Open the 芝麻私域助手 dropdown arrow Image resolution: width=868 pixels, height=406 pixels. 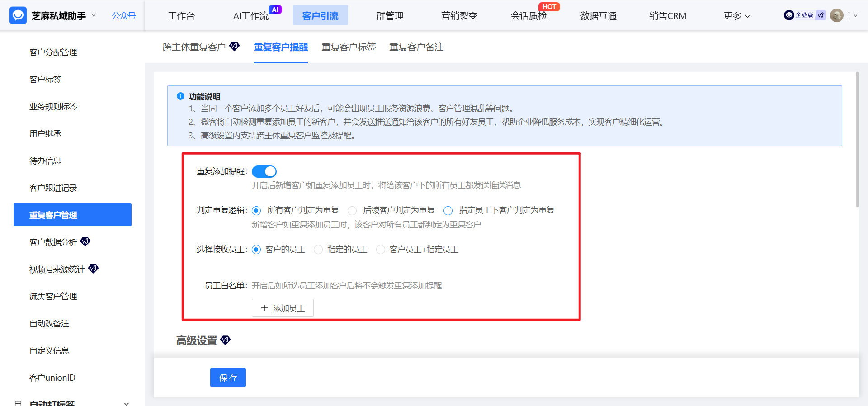(x=94, y=15)
